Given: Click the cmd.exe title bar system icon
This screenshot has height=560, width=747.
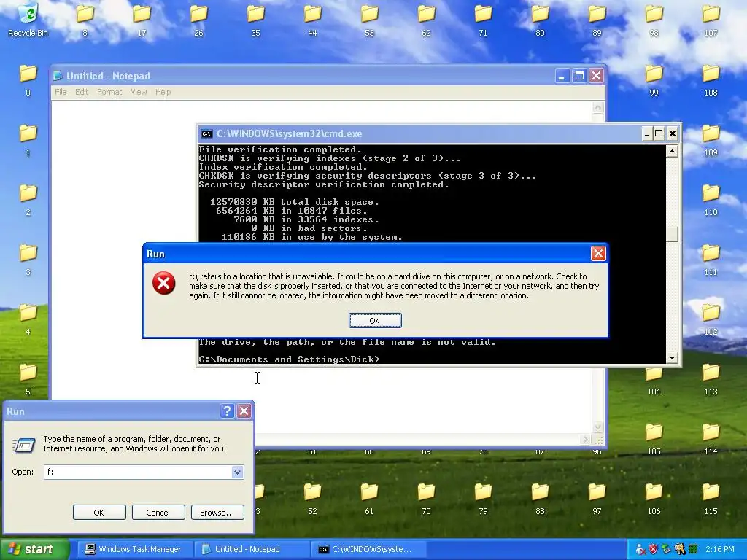Looking at the screenshot, I should pyautogui.click(x=206, y=134).
